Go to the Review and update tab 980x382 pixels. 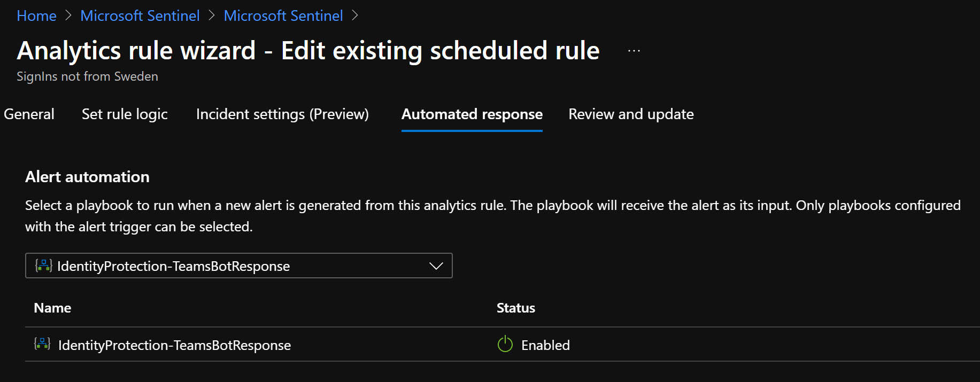[631, 114]
